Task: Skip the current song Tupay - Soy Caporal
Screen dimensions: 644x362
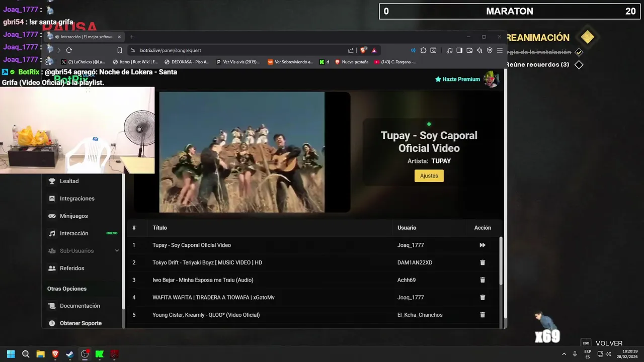Action: (x=482, y=245)
